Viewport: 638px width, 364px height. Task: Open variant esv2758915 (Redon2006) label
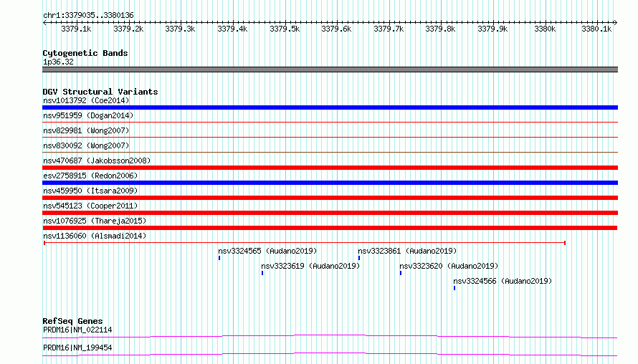click(90, 176)
